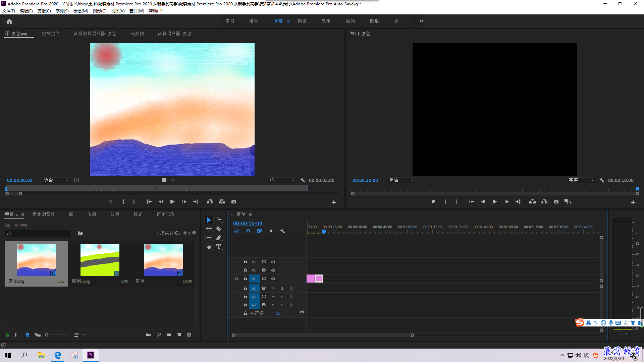The height and width of the screenshot is (362, 644).
Task: Open 文件(F) menu
Action: [x=8, y=11]
